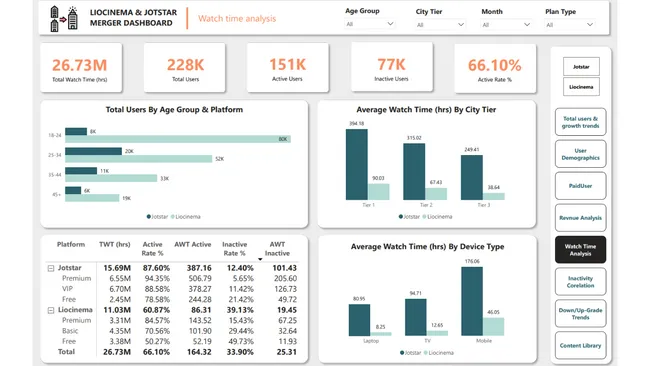Click the Inactive Users 77K card
The image size is (650, 366).
point(392,67)
